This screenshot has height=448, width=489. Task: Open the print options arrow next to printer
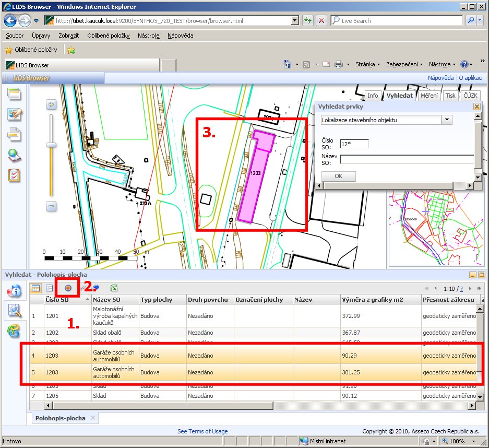point(348,65)
